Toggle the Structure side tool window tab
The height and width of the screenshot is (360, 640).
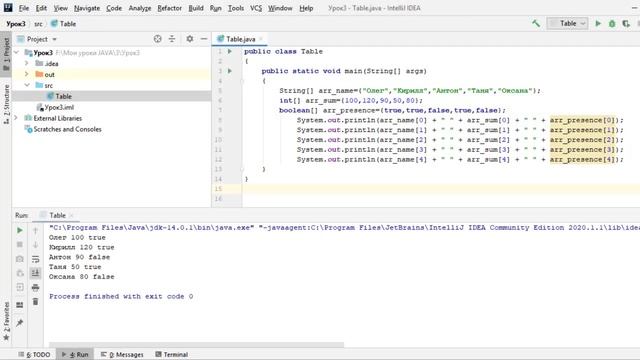coord(6,104)
